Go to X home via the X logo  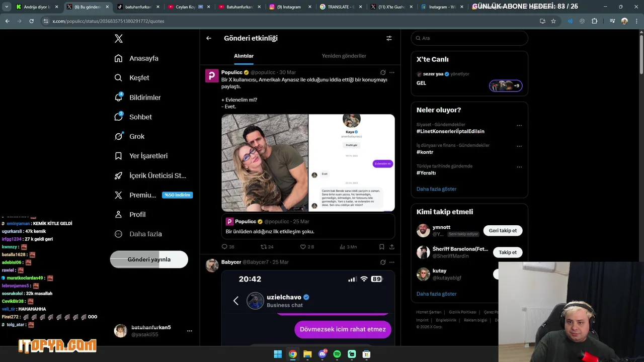[x=119, y=39]
